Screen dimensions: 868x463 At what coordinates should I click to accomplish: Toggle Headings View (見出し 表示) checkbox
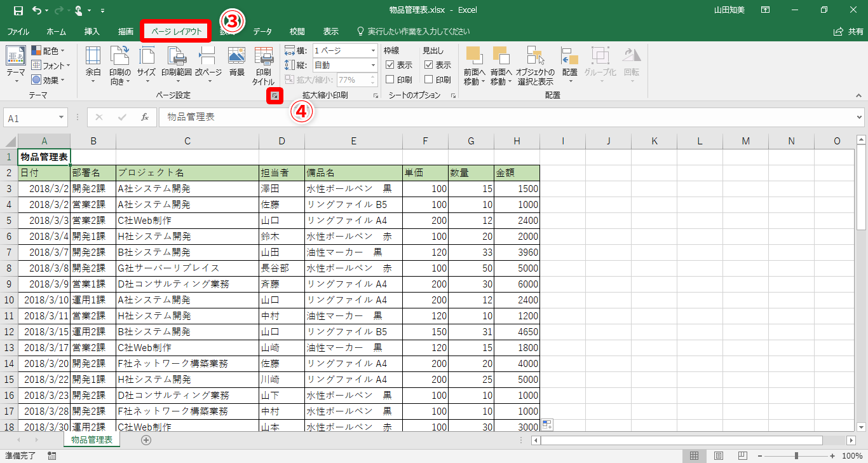tap(428, 65)
